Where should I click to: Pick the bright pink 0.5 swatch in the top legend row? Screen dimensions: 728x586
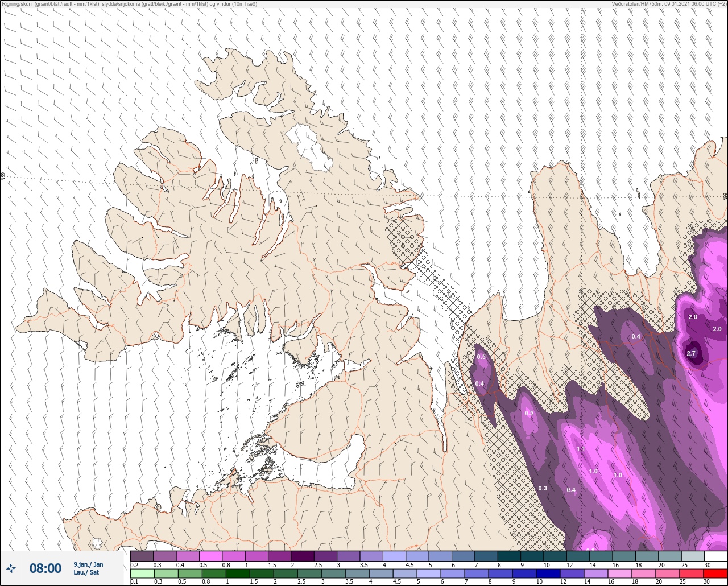click(210, 556)
